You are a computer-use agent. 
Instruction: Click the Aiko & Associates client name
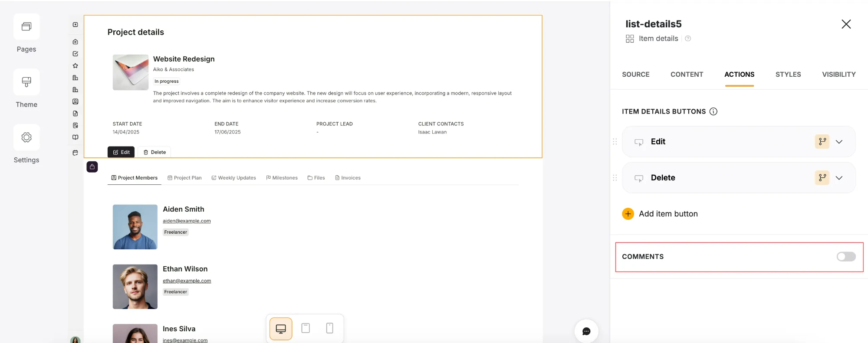click(x=174, y=69)
